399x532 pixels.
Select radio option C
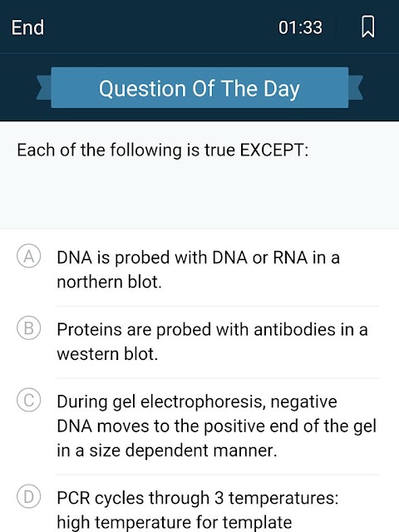29,399
